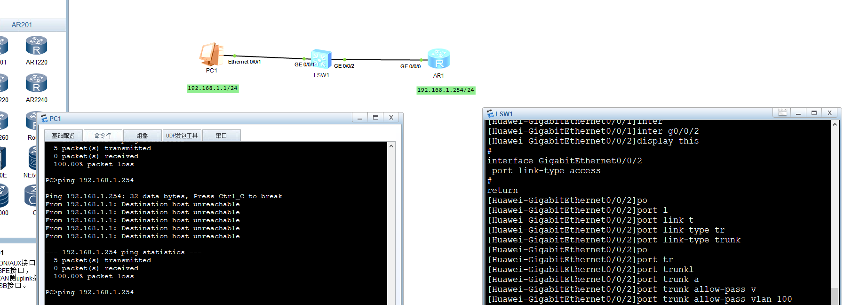Switch to the 基础配置 tab

(63, 136)
